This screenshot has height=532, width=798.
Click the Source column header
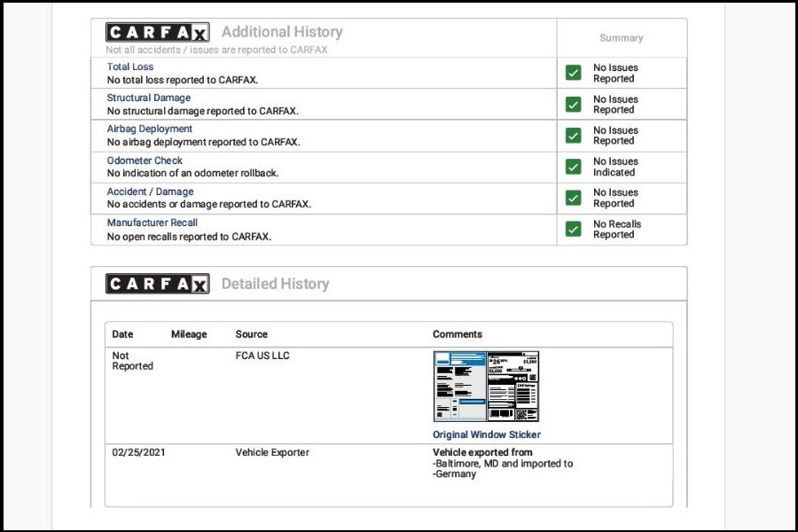click(251, 334)
